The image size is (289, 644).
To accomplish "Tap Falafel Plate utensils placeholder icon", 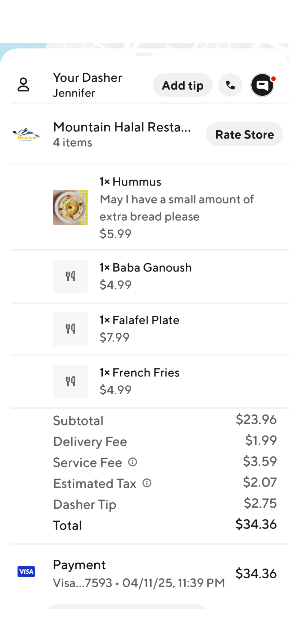I will [70, 329].
